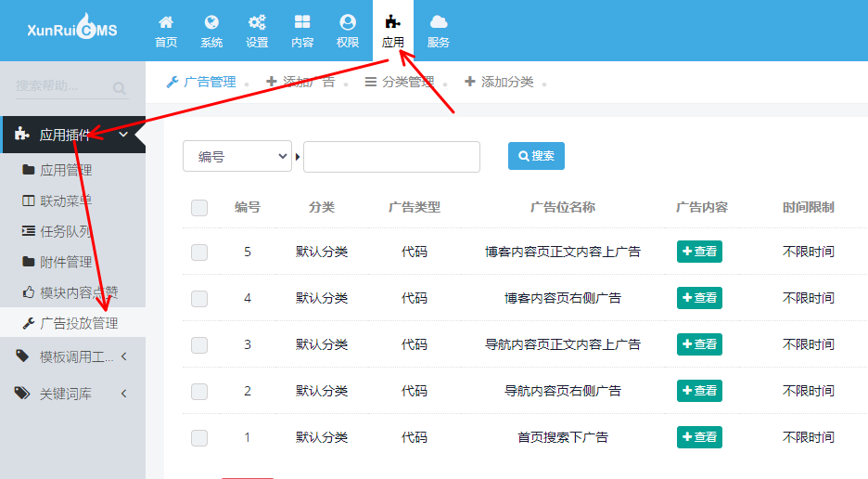Open the 服务 cloud icon
868x479 pixels.
pyautogui.click(x=439, y=22)
